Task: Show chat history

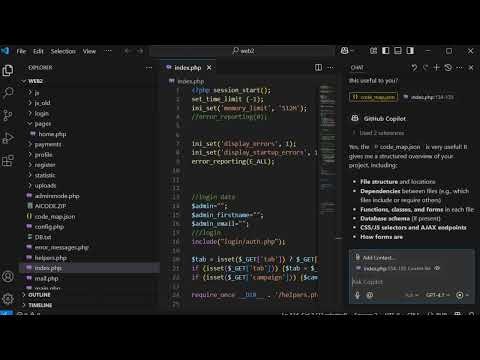Action: 448,68
